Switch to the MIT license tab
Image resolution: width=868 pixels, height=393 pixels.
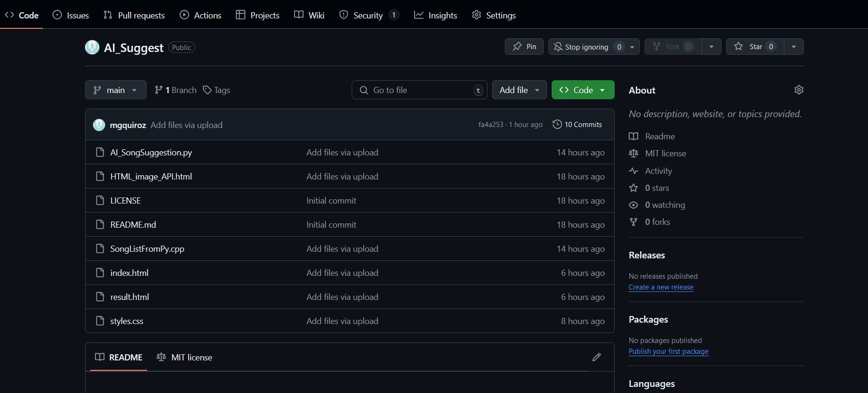click(x=184, y=358)
